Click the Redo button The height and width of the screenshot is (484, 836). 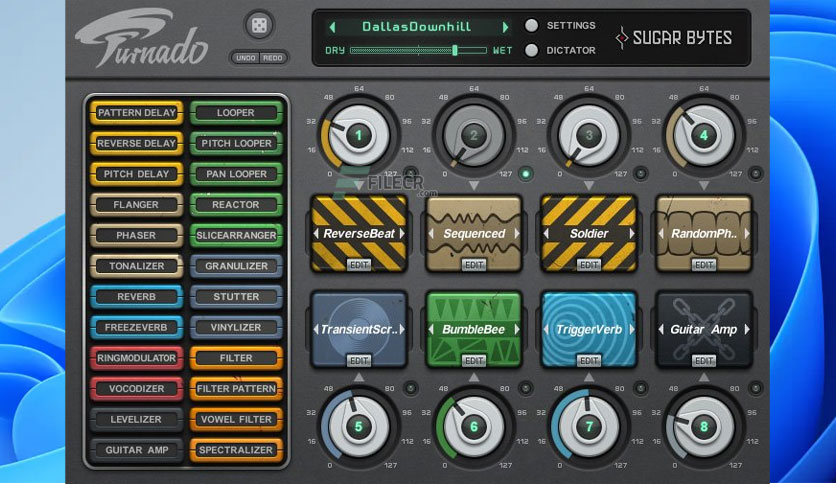pos(273,58)
